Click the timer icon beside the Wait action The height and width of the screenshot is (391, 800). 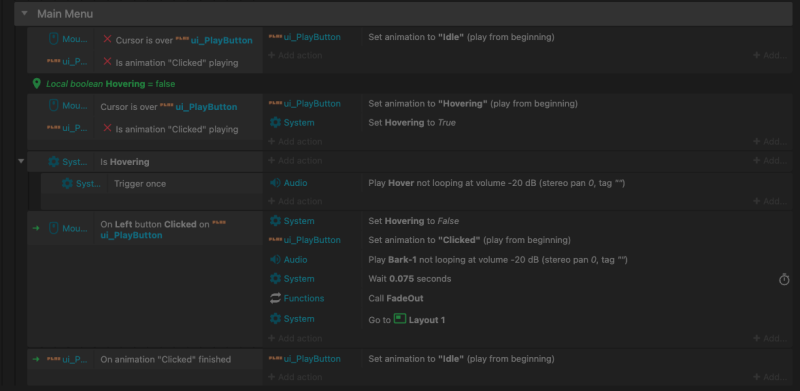(784, 279)
